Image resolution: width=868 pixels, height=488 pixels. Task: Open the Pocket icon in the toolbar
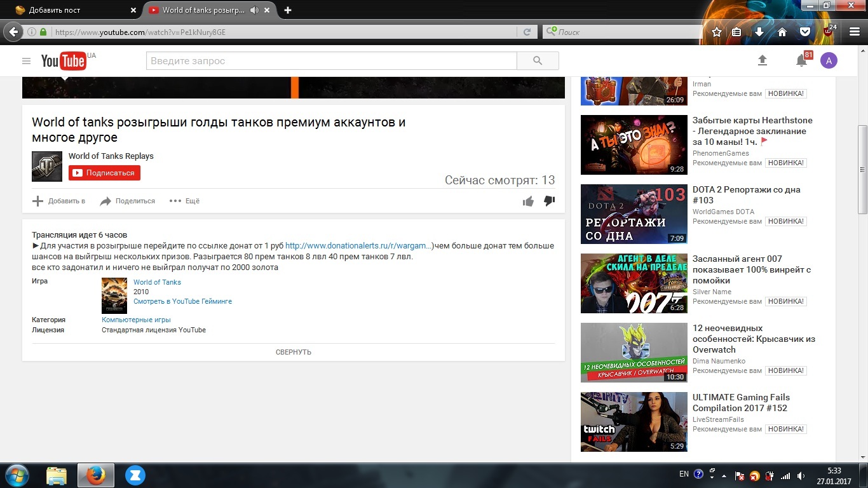804,32
